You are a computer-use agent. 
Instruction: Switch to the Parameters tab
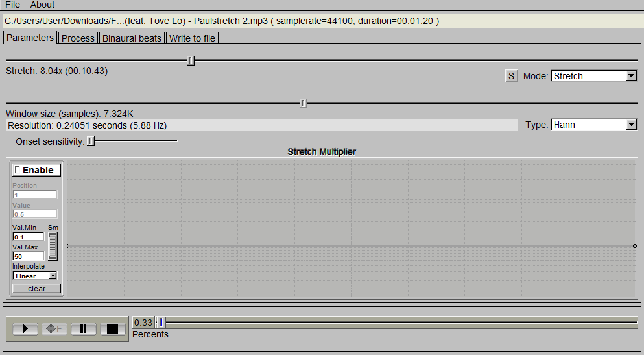click(30, 38)
